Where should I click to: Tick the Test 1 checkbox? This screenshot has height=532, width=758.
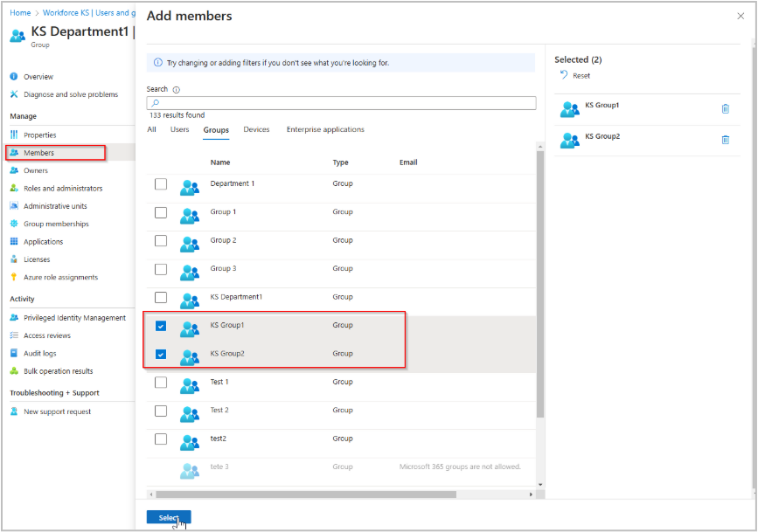click(161, 383)
